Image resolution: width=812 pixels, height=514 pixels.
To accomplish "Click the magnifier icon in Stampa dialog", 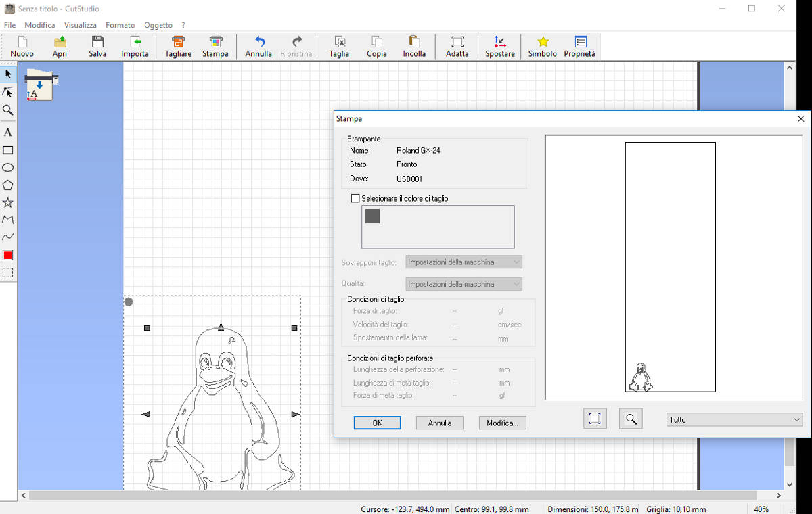I will click(631, 419).
